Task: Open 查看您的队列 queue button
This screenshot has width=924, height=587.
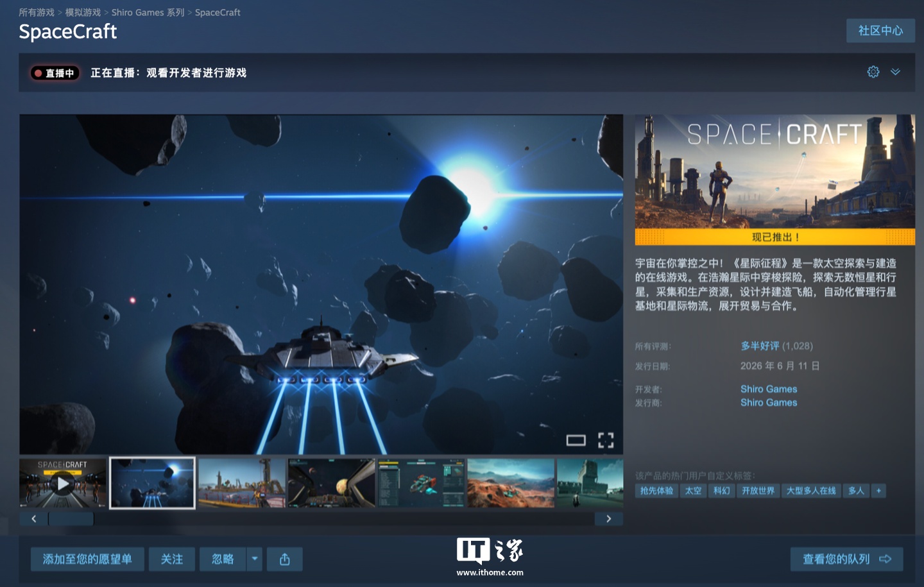Action: [846, 559]
